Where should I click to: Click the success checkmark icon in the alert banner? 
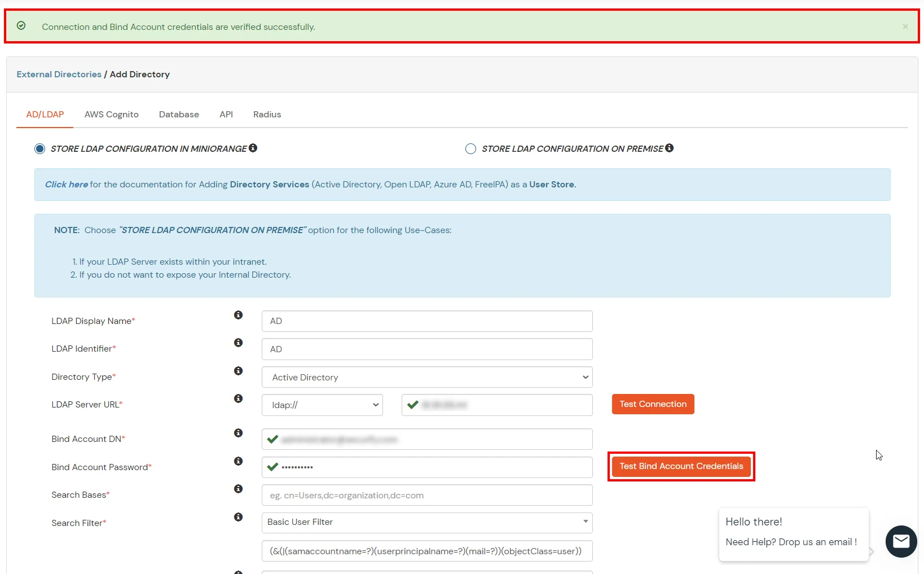pyautogui.click(x=21, y=26)
